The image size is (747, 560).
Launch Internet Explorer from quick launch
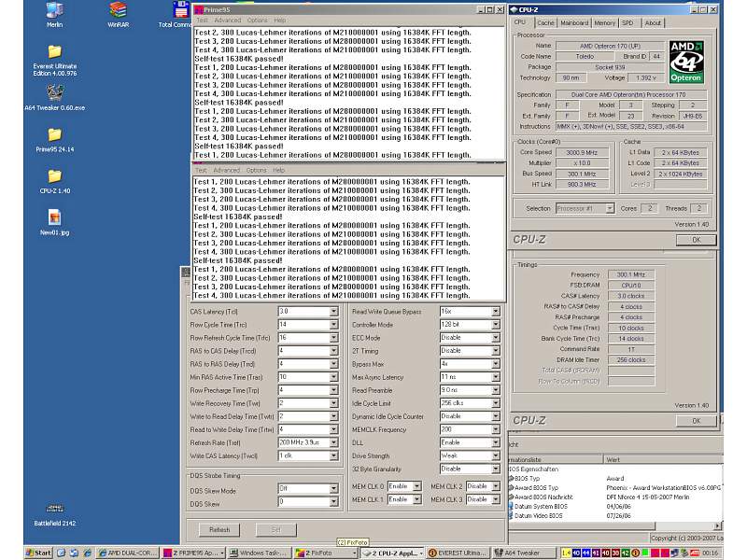tap(87, 553)
